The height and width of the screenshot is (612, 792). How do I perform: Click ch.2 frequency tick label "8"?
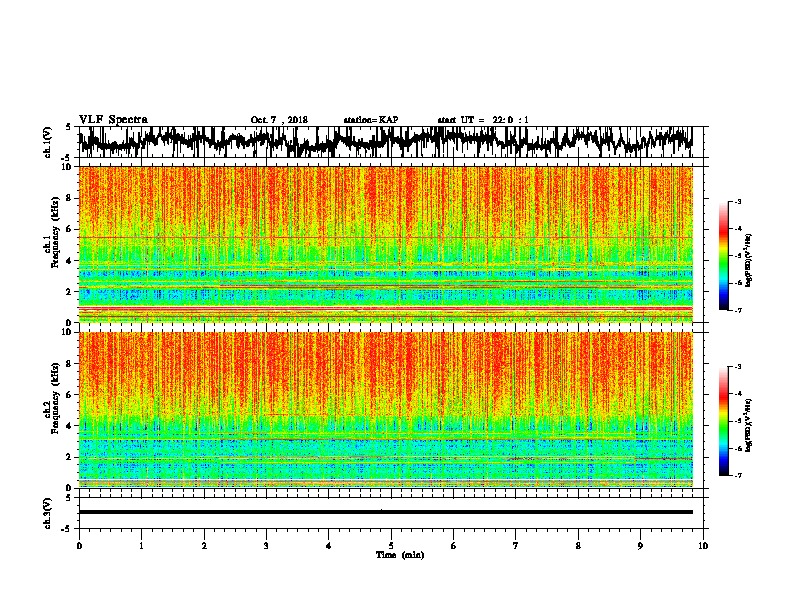click(x=70, y=364)
